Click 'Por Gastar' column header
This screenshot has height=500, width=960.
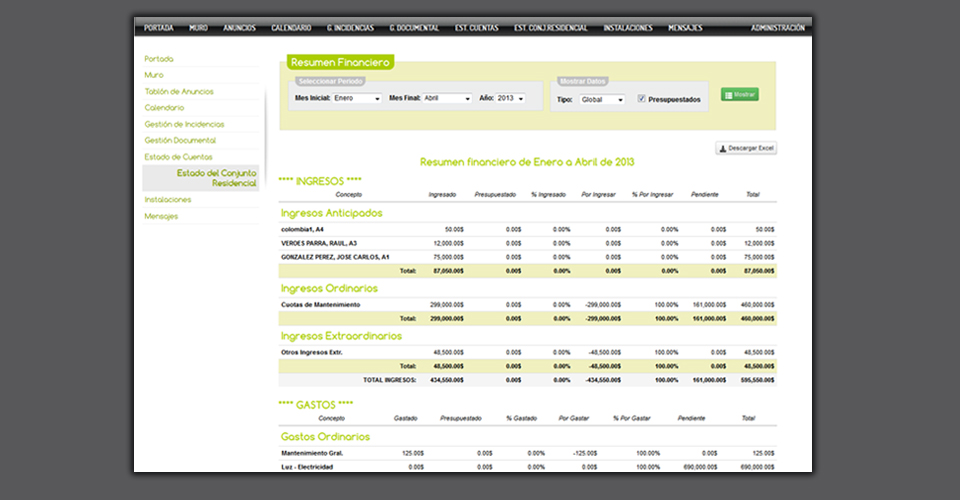[x=574, y=419]
